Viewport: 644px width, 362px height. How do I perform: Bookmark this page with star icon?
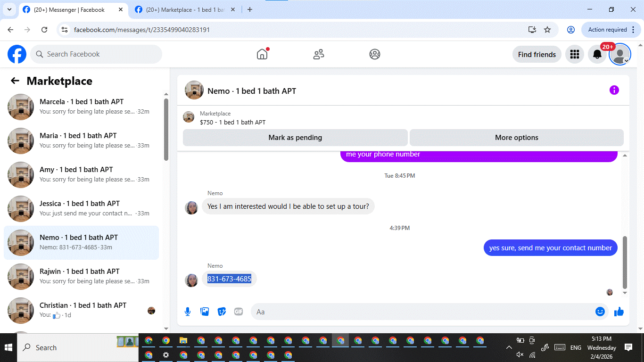coord(547,30)
